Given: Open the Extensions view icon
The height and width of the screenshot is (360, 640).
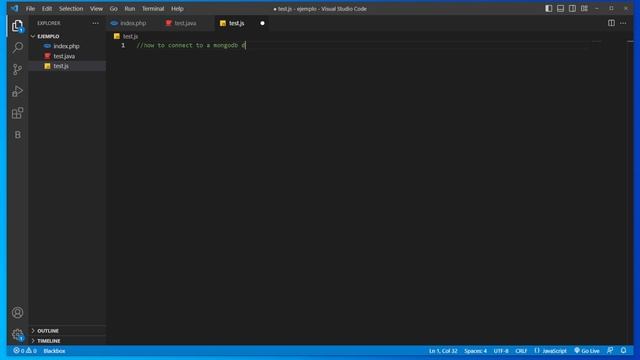Looking at the screenshot, I should (x=17, y=113).
